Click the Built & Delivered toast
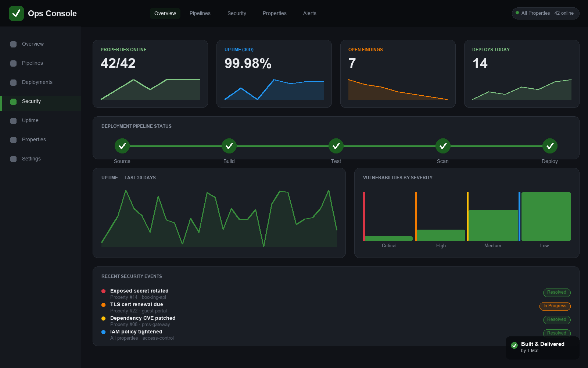 click(x=542, y=348)
